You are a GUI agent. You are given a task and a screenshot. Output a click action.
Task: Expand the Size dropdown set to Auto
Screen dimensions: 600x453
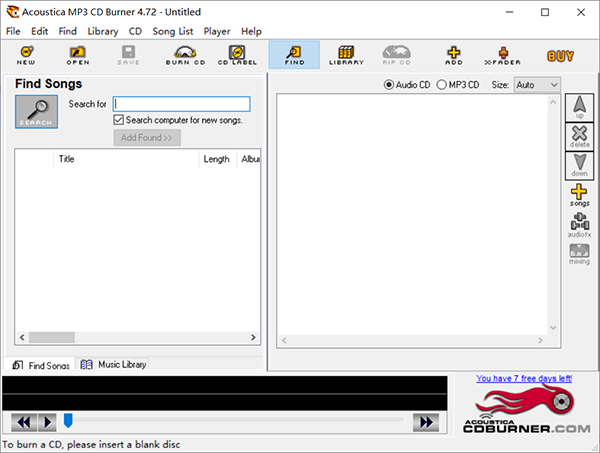[x=537, y=85]
